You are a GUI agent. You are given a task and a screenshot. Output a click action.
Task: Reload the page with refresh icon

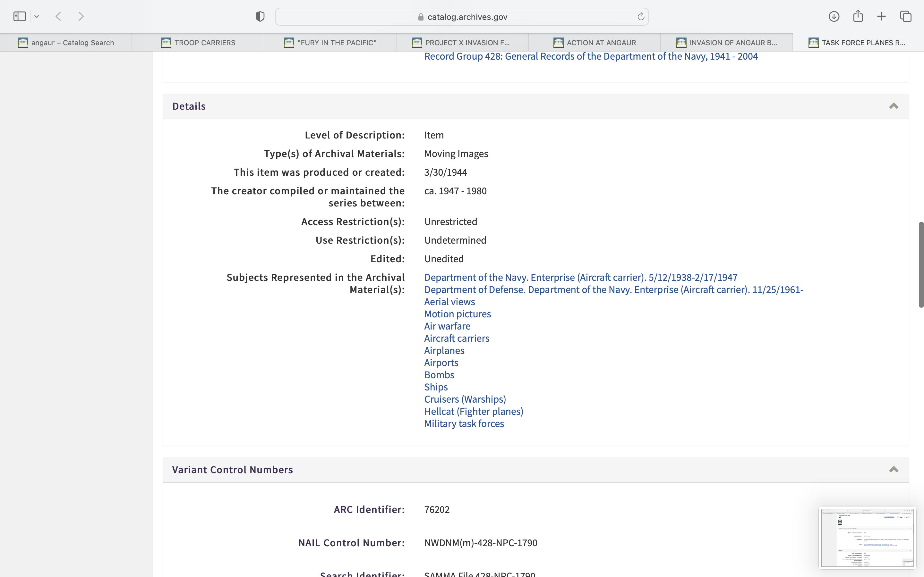tap(641, 16)
